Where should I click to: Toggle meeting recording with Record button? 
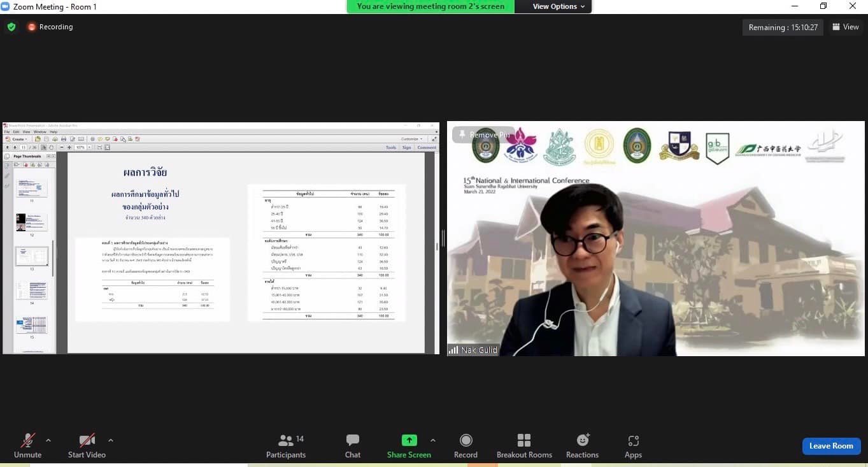tap(466, 441)
